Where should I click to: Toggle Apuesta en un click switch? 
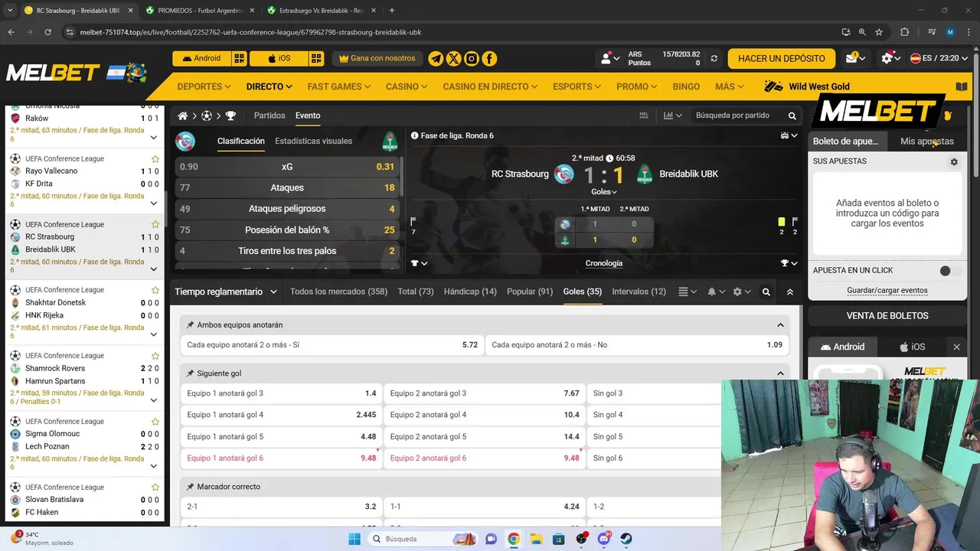[x=949, y=270]
